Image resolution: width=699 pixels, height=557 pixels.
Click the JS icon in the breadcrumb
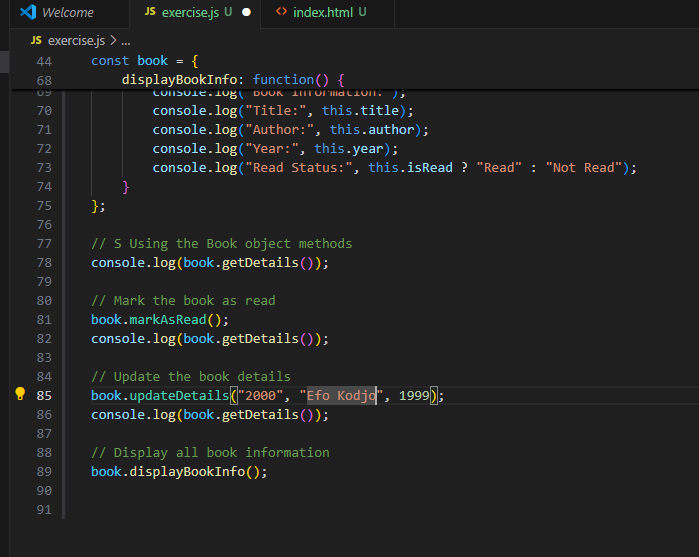click(36, 40)
